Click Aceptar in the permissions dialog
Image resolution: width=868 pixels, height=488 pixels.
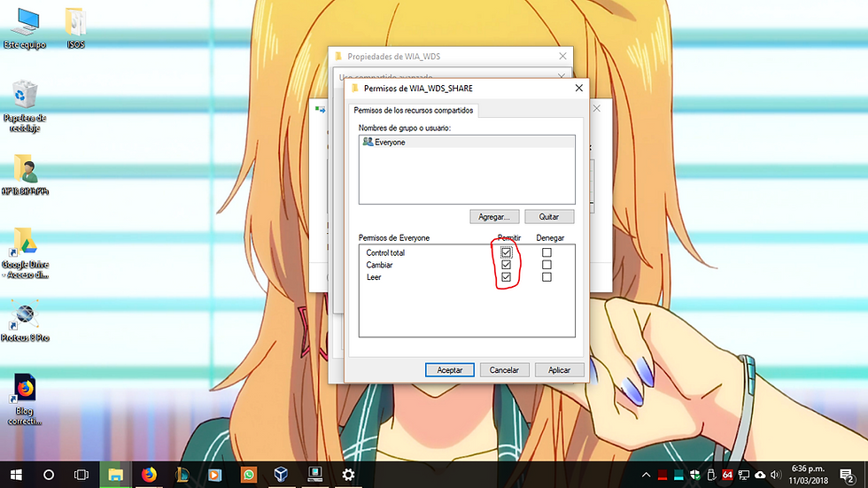pyautogui.click(x=450, y=370)
